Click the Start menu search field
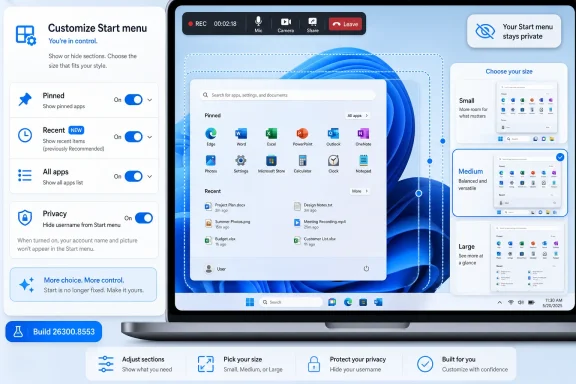The width and height of the screenshot is (576, 384). (288, 95)
